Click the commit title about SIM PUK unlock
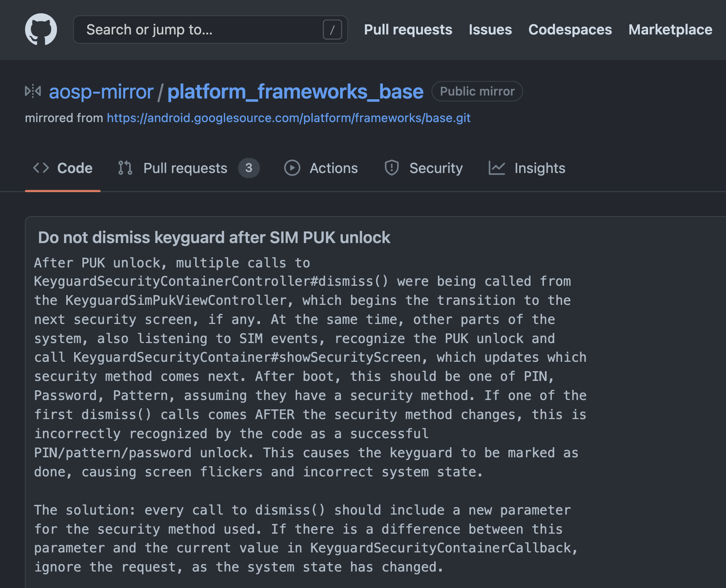 [214, 237]
